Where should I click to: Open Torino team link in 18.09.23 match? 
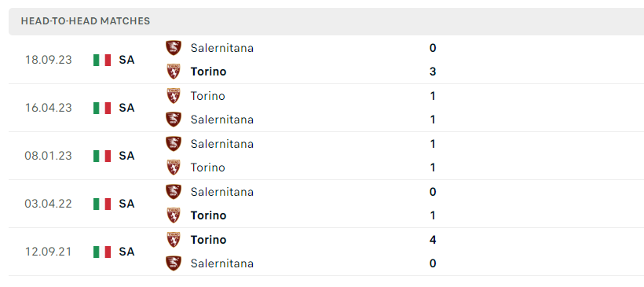[x=208, y=72]
